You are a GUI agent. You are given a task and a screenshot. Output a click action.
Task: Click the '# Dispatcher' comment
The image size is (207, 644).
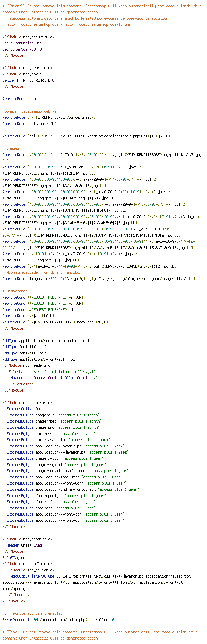coord(15,291)
